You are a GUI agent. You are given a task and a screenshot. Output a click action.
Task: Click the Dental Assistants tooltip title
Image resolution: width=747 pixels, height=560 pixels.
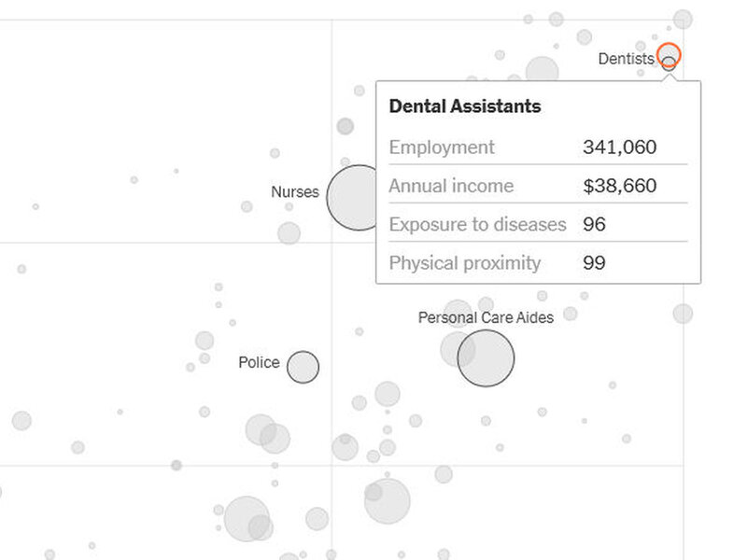click(465, 106)
